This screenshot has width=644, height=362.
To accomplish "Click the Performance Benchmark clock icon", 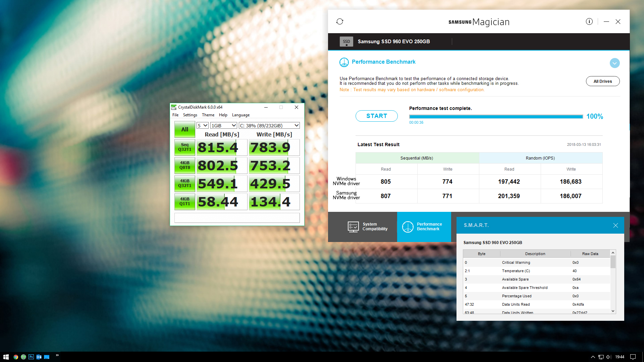I will (344, 62).
